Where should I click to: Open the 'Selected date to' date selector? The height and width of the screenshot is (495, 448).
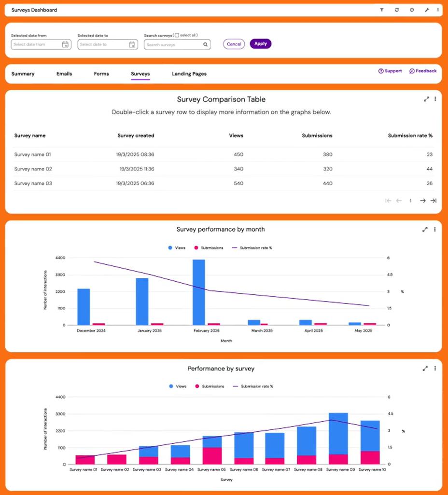click(x=132, y=44)
